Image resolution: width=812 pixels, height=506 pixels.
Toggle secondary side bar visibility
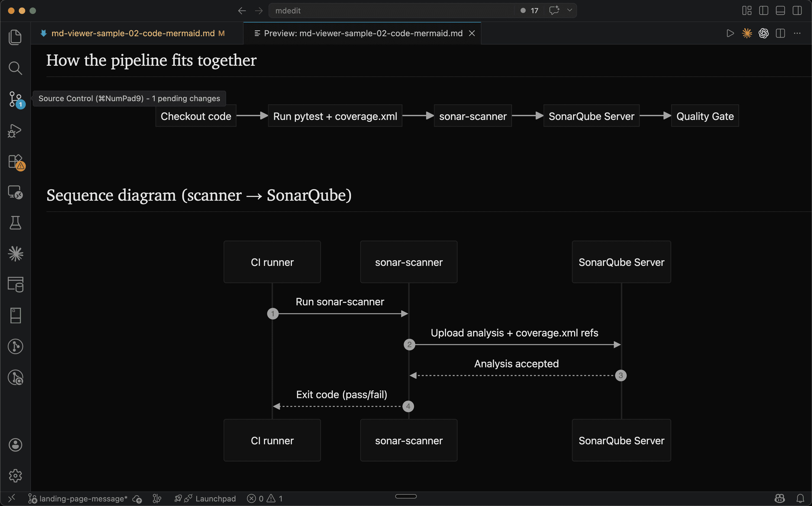pos(797,11)
